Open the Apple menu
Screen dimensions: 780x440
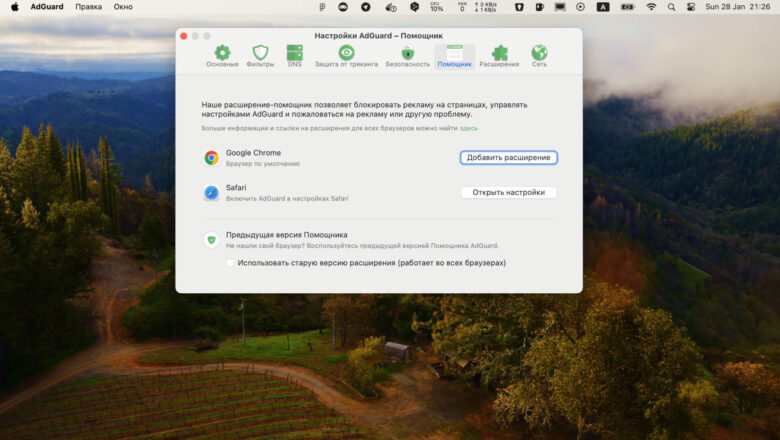pos(15,7)
